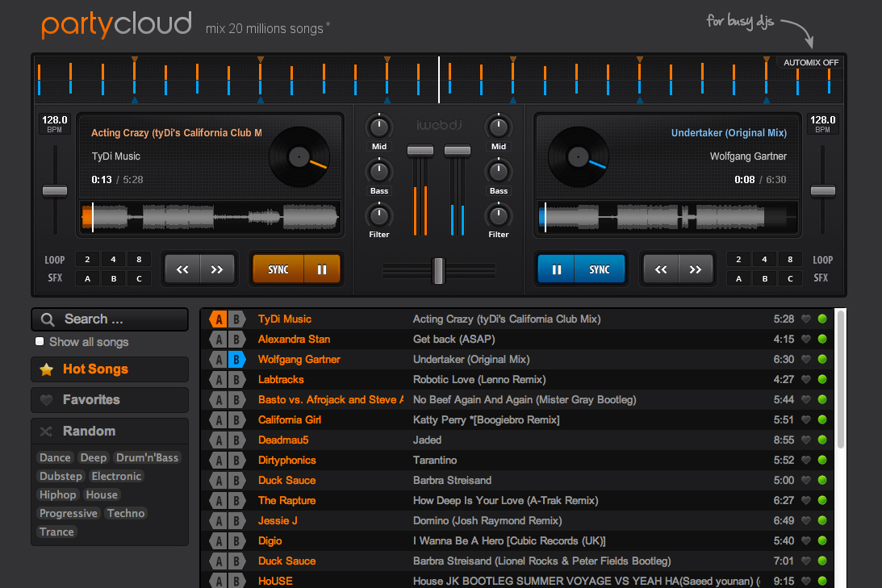Click the Search input field
The height and width of the screenshot is (588, 882).
(x=110, y=319)
